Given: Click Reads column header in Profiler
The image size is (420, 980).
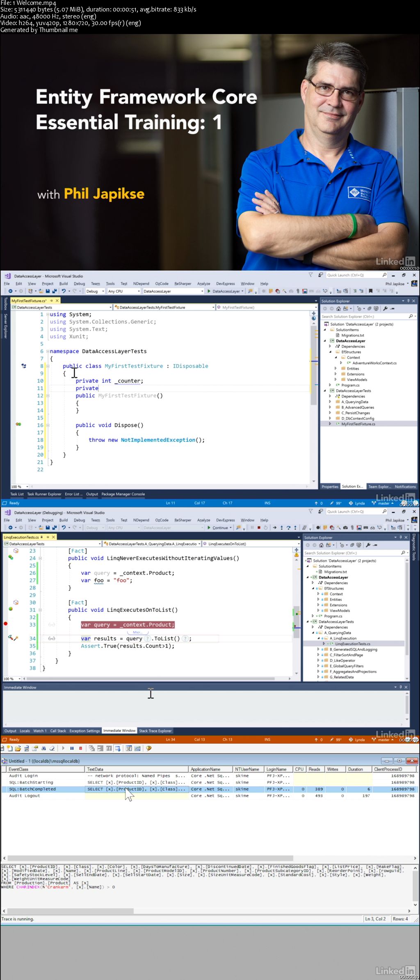Looking at the screenshot, I should [x=316, y=769].
